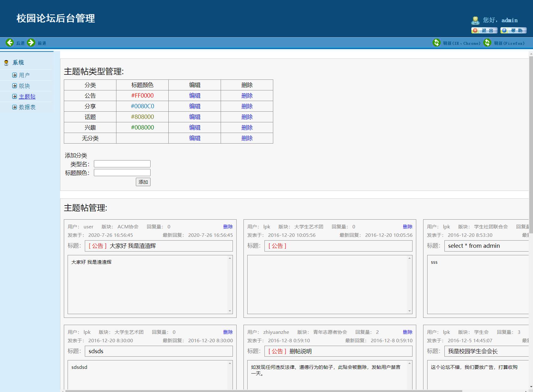533x392 pixels.
Task: Click the 系统 section icon in sidebar
Action: click(x=6, y=63)
